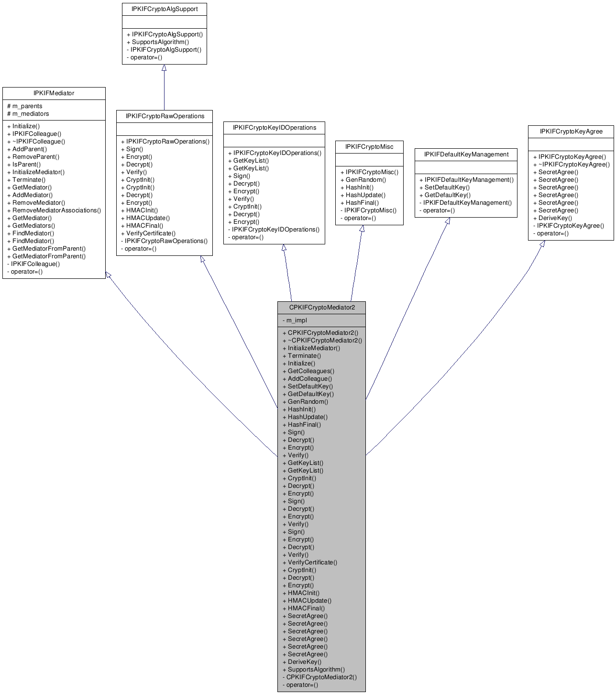This screenshot has width=616, height=694.
Task: Click operator=() in the IPKIFCryptoMisc box
Action: pyautogui.click(x=358, y=218)
